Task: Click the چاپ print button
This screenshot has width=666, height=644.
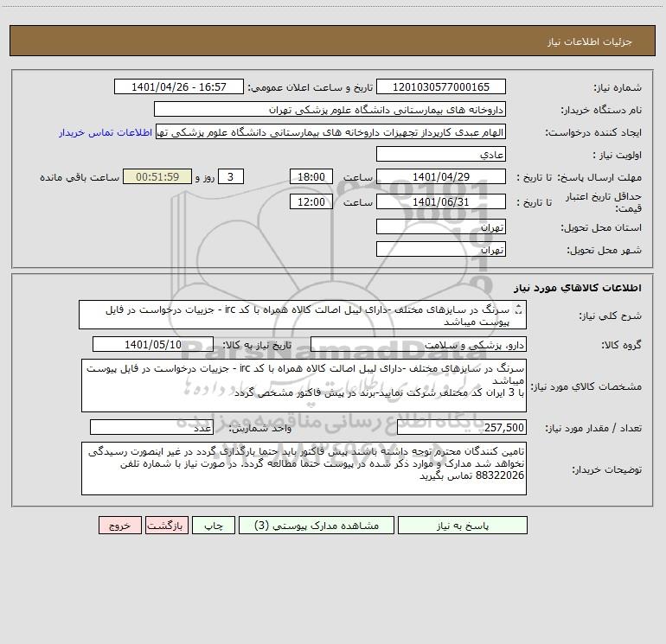Action: (x=214, y=525)
